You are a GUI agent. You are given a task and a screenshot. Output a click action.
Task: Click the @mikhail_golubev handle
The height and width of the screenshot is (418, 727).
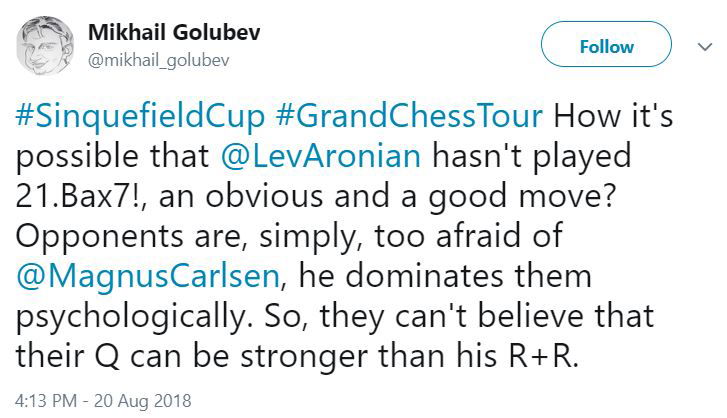pyautogui.click(x=158, y=59)
